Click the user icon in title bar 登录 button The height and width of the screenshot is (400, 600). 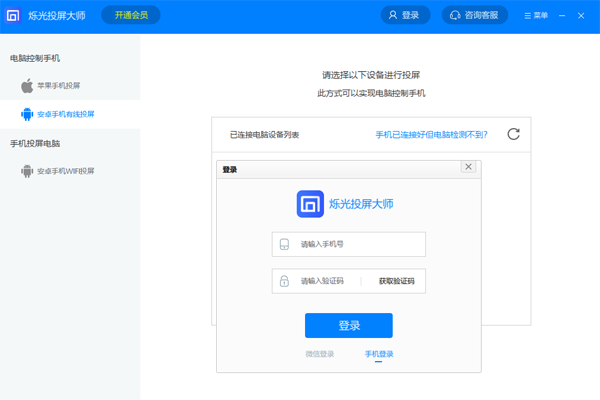393,15
